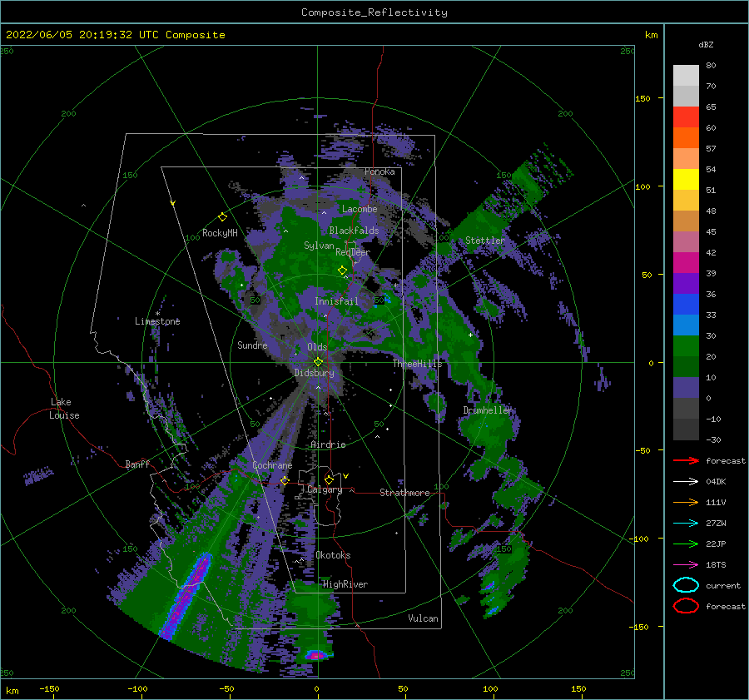Click the Vulcan label
Image resolution: width=749 pixels, height=700 pixels.
423,618
